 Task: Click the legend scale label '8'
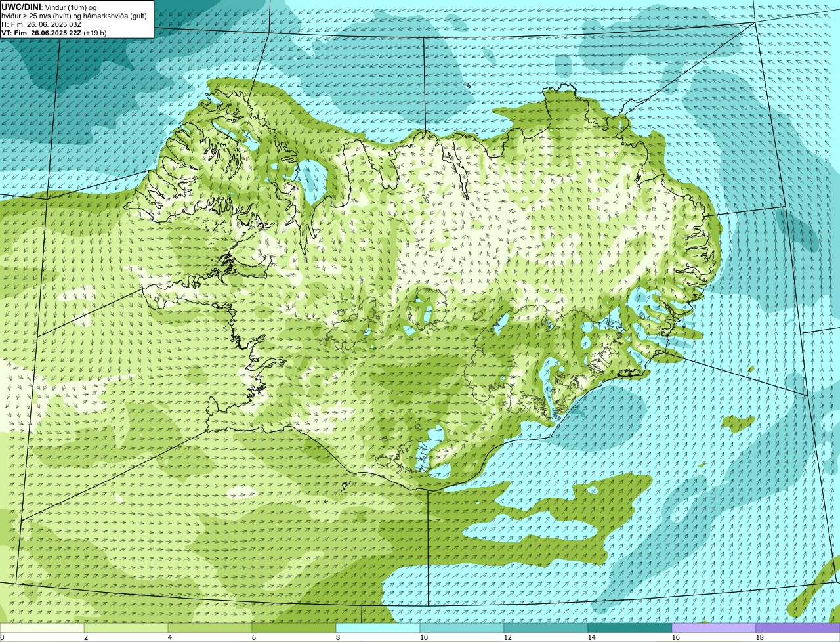pyautogui.click(x=338, y=637)
